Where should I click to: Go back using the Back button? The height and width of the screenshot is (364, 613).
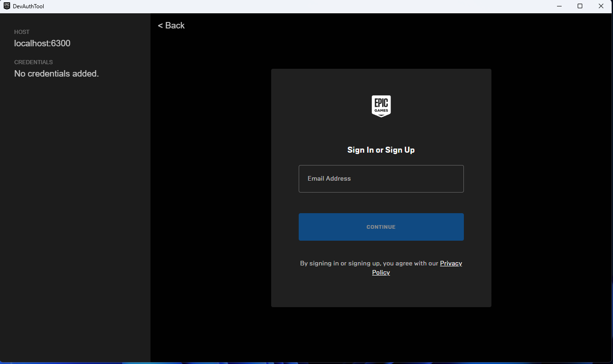(x=171, y=26)
